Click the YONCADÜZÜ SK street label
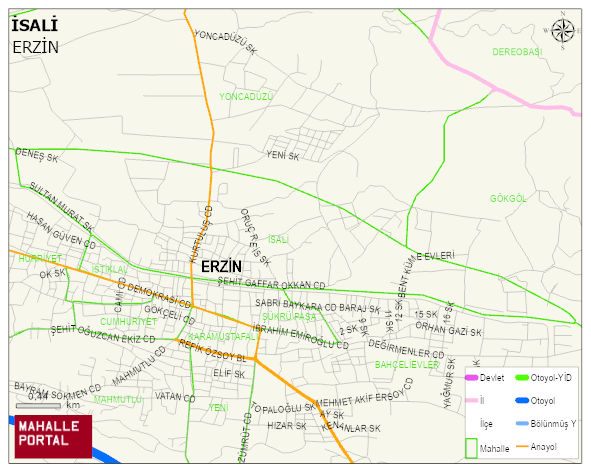 coord(225,41)
